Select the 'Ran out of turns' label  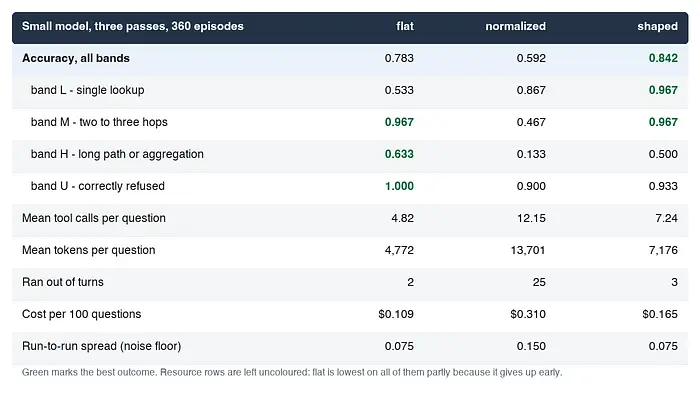click(62, 282)
